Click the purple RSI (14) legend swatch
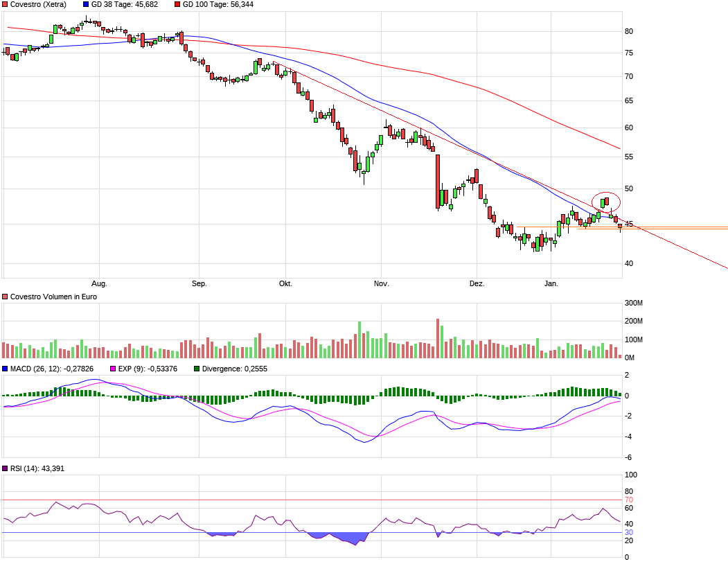The height and width of the screenshot is (564, 728). (x=5, y=469)
